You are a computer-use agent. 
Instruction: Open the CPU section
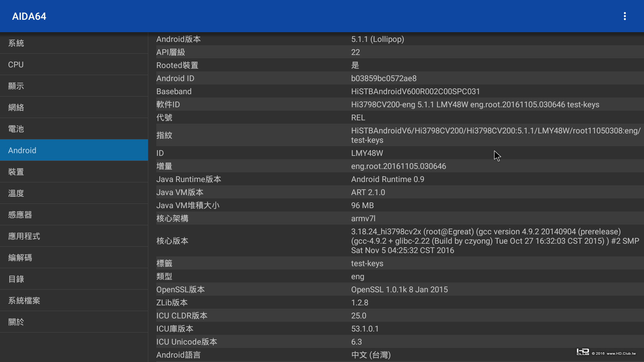pos(74,64)
